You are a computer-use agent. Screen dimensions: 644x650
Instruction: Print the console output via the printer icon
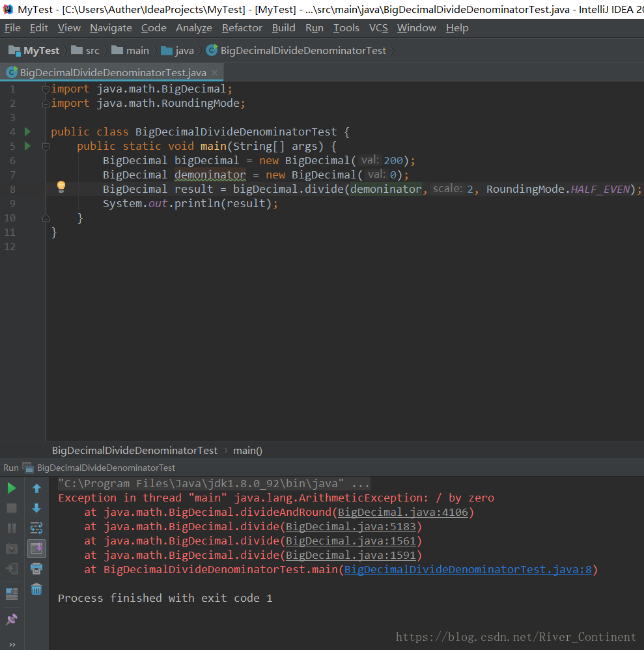click(36, 569)
